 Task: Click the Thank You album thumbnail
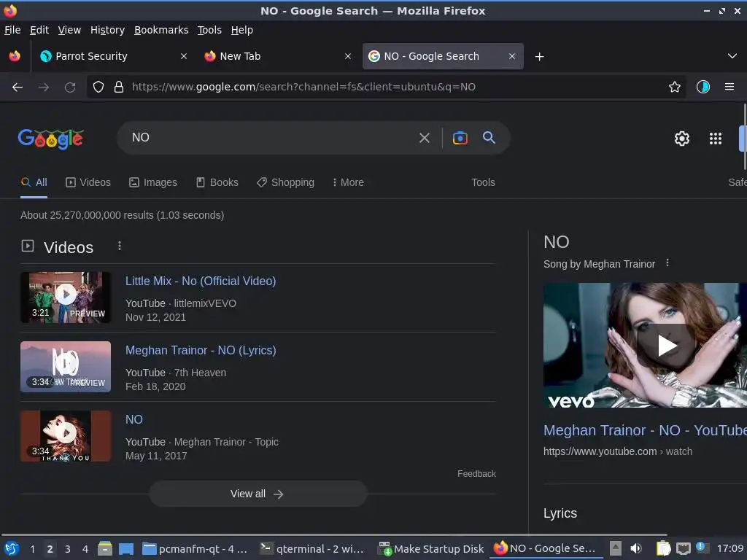pyautogui.click(x=66, y=436)
